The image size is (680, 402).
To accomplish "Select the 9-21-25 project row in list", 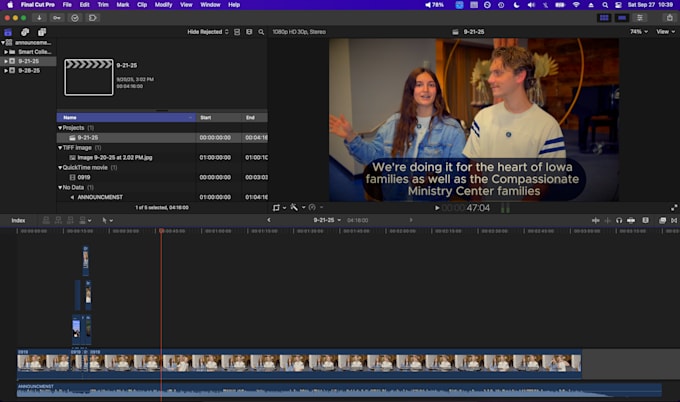I will tap(162, 137).
